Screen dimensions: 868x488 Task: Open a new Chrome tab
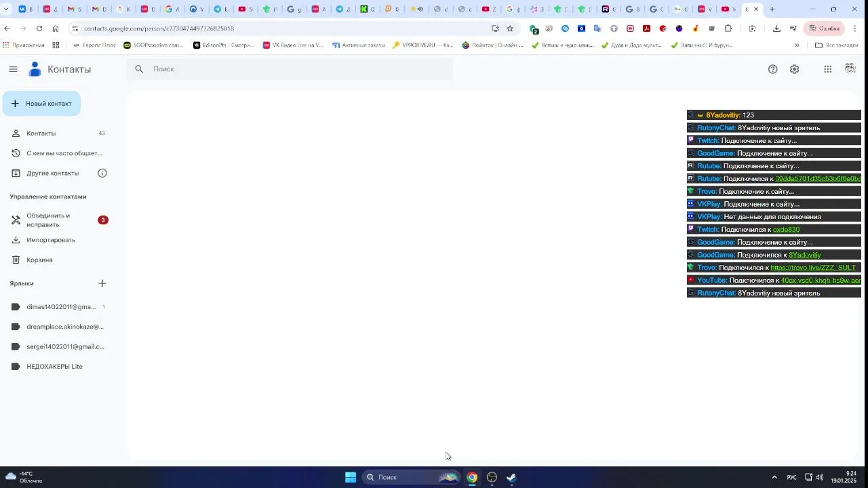tap(772, 9)
